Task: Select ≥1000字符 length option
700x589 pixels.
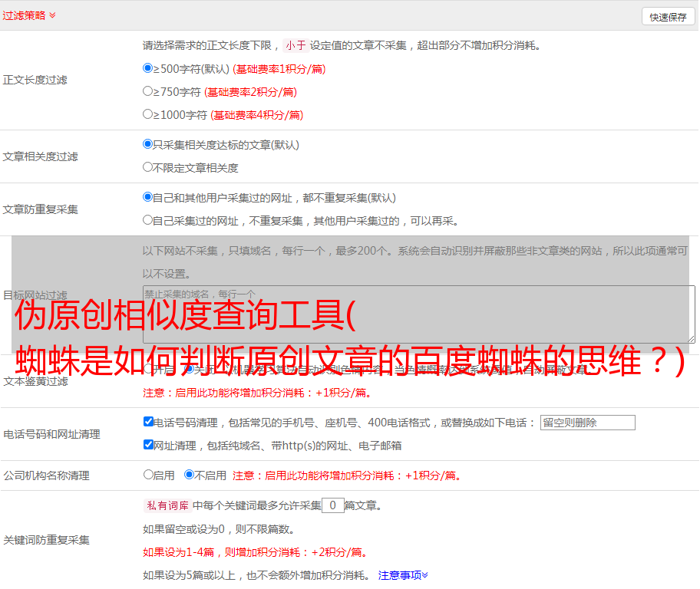Action: (148, 114)
